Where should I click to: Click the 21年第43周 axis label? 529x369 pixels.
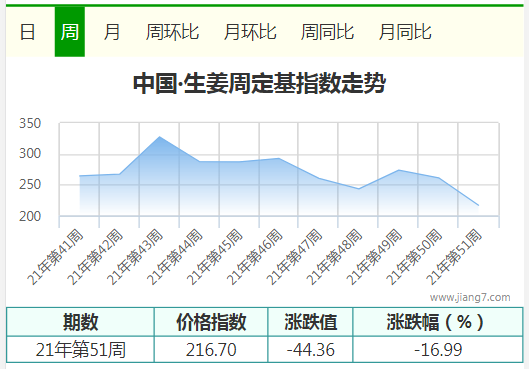pos(135,257)
